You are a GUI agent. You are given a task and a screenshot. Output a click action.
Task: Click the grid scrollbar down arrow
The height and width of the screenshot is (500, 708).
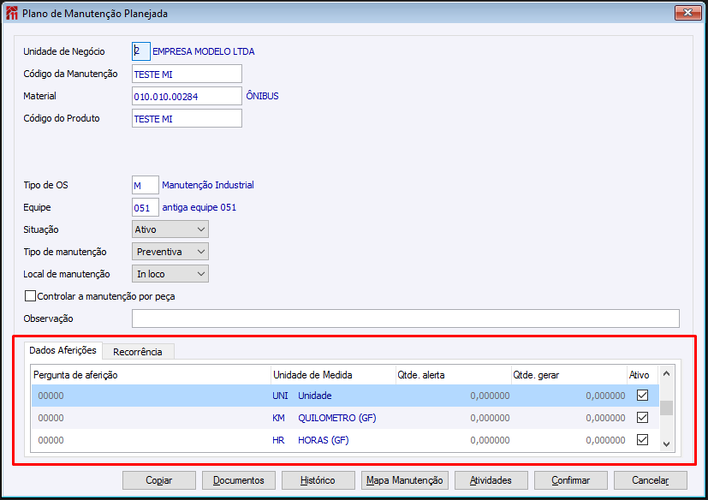666,444
